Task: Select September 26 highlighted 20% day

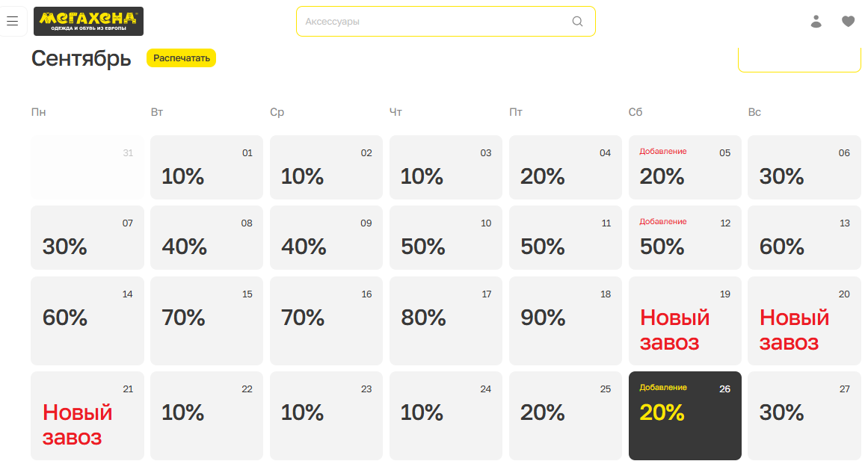Action: tap(685, 416)
